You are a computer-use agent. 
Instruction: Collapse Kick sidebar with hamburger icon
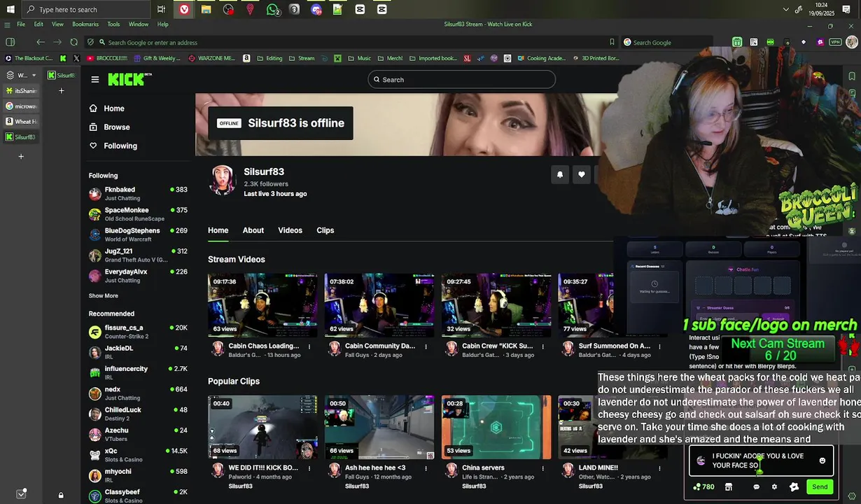tap(94, 79)
